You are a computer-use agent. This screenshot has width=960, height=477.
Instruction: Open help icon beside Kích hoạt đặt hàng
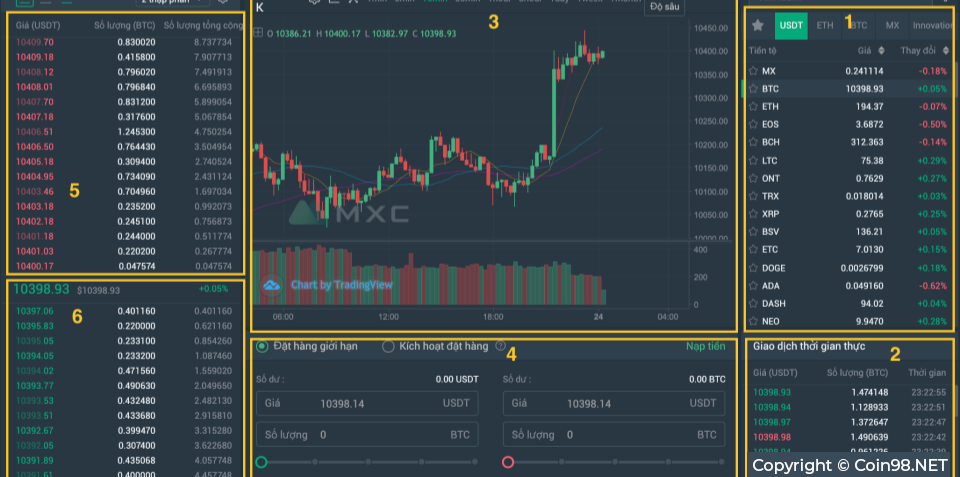point(500,346)
